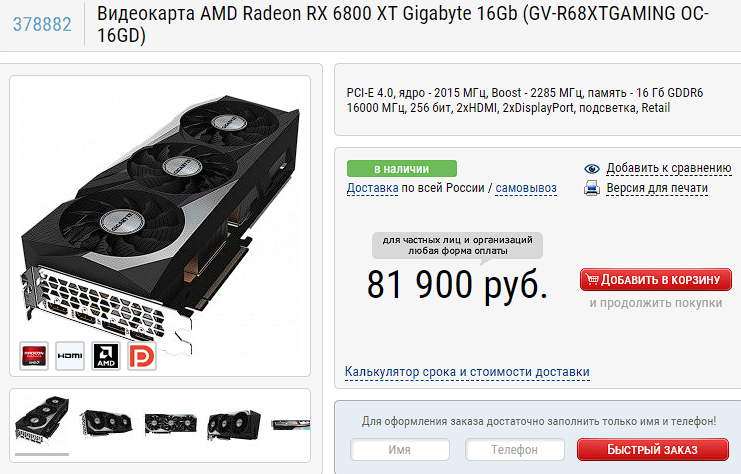Image resolution: width=741 pixels, height=474 pixels.
Task: Open product code 378882 link
Action: tap(42, 25)
